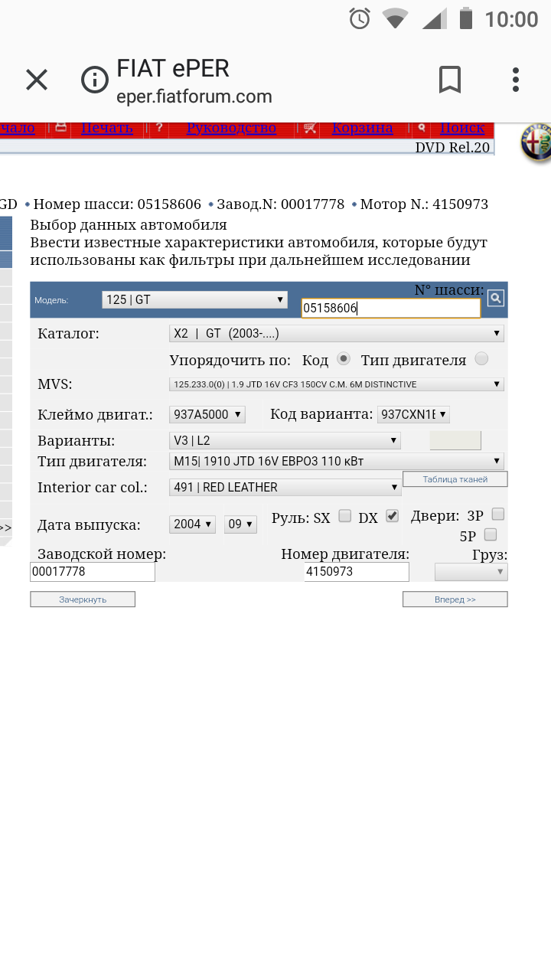Screen dimensions: 551x980
Task: Bookmark this page with bookmark icon
Action: [450, 80]
